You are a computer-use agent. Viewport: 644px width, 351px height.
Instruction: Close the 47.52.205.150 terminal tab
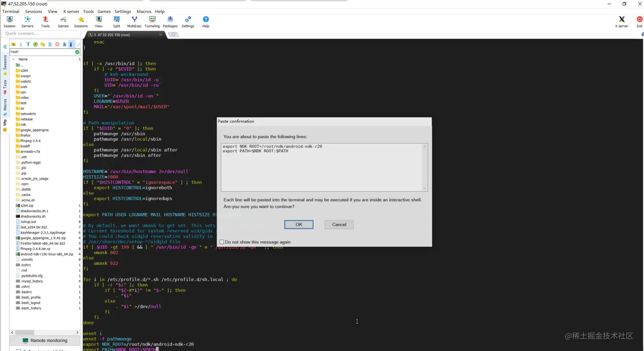tap(161, 35)
